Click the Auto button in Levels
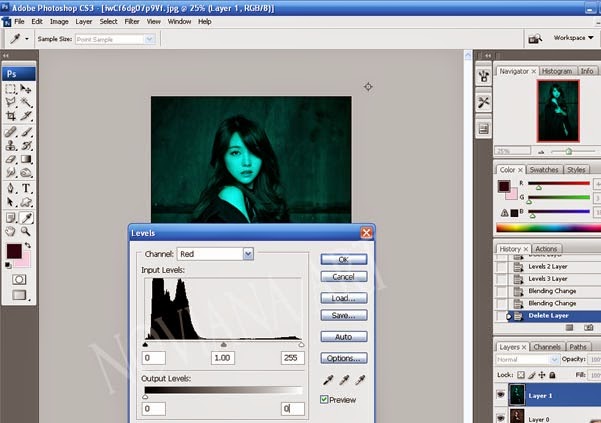 tap(344, 337)
